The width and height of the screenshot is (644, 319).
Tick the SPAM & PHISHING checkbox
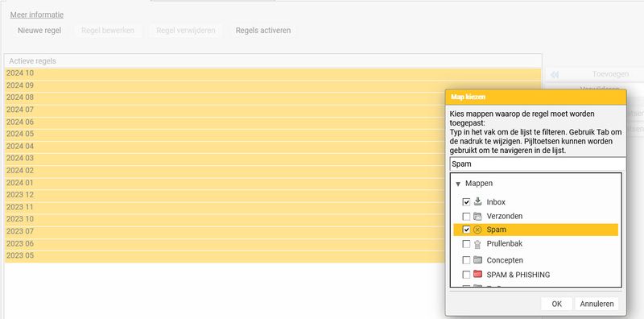point(466,275)
